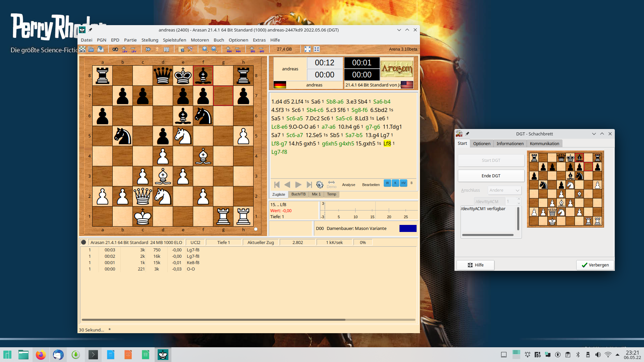Screen dimensions: 644x362
Task: Click the save game toolbar icon
Action: point(100,49)
